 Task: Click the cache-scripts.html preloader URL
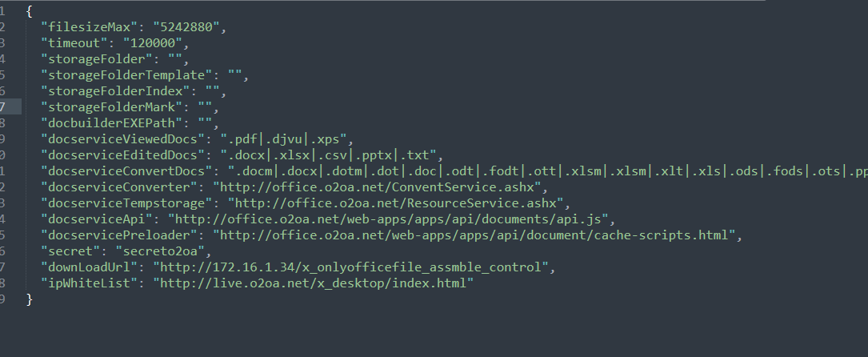tap(478, 235)
